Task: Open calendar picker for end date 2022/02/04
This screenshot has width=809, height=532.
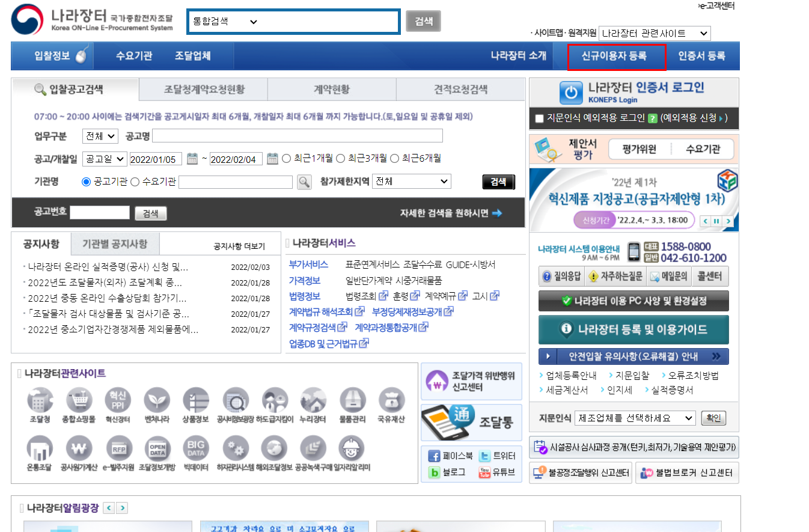Action: click(x=272, y=159)
